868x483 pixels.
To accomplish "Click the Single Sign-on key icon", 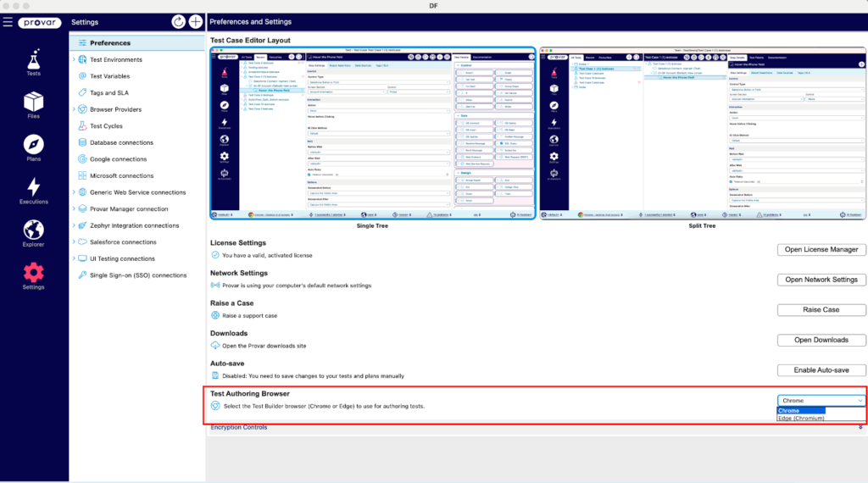I will (x=82, y=275).
